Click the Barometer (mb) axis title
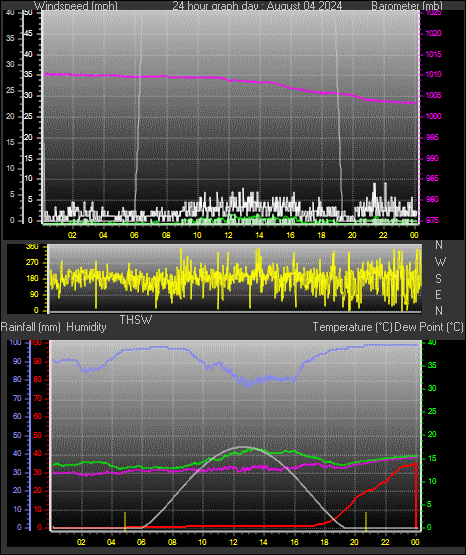The width and height of the screenshot is (466, 555). pos(407,5)
